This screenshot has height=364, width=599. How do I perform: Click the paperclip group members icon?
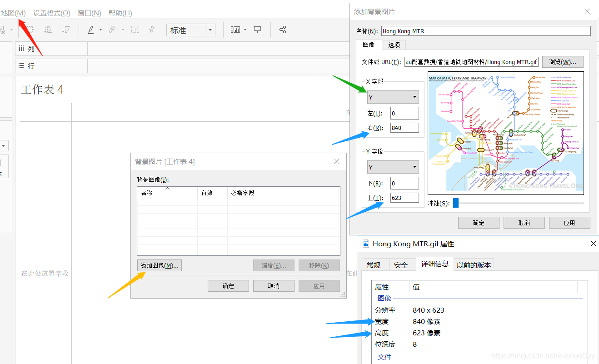click(112, 30)
